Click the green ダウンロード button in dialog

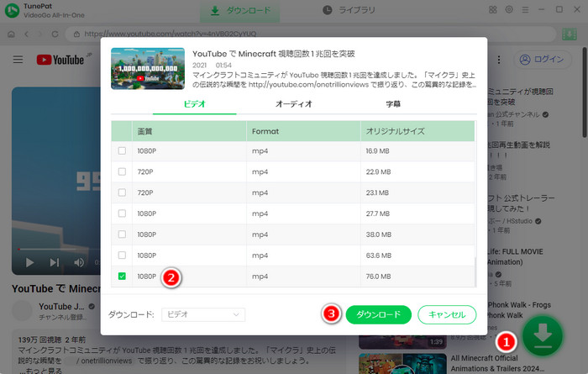click(378, 314)
